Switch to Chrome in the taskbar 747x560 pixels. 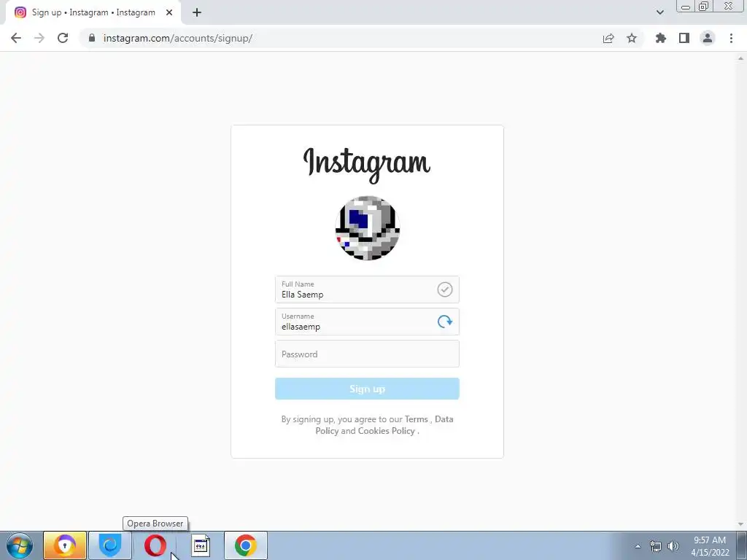pyautogui.click(x=246, y=545)
